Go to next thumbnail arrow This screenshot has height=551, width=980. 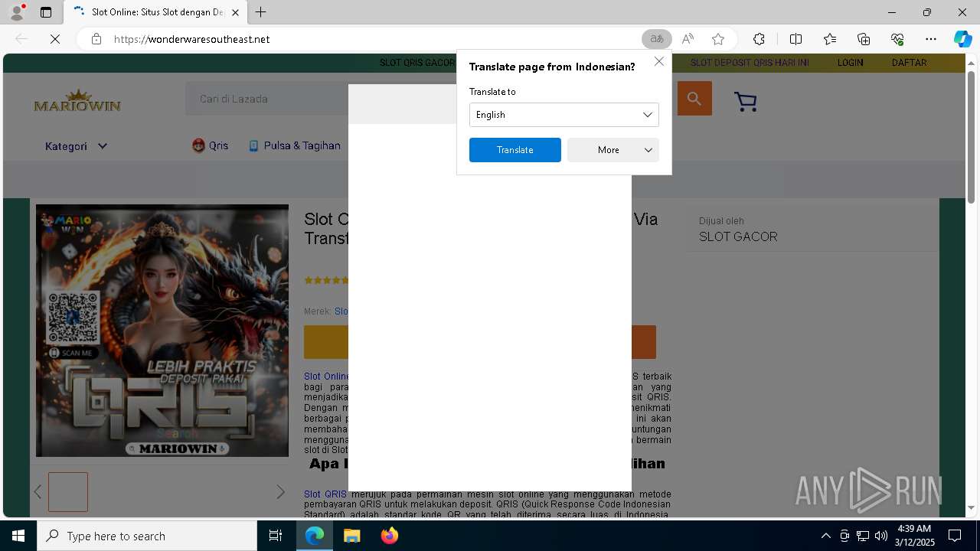(x=280, y=492)
